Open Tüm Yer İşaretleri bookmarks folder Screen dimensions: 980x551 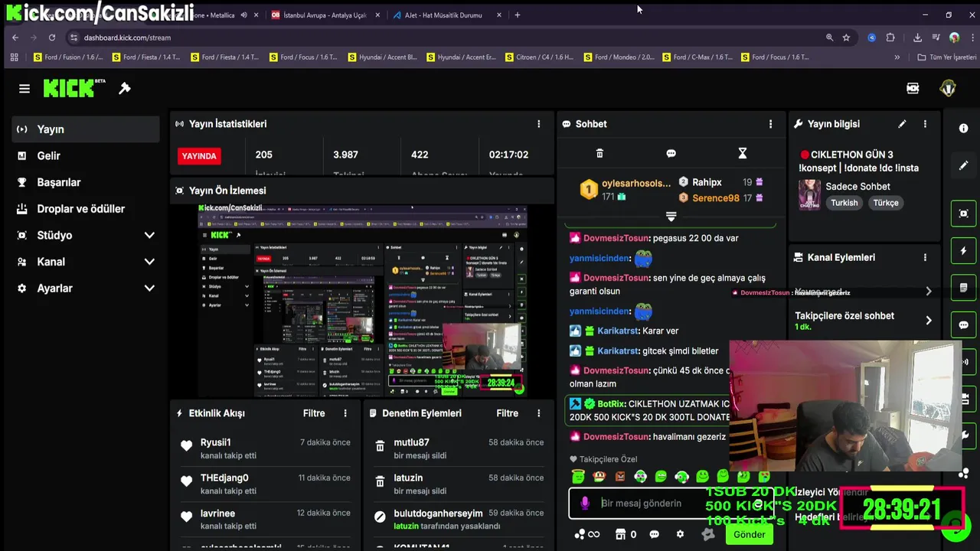point(947,57)
